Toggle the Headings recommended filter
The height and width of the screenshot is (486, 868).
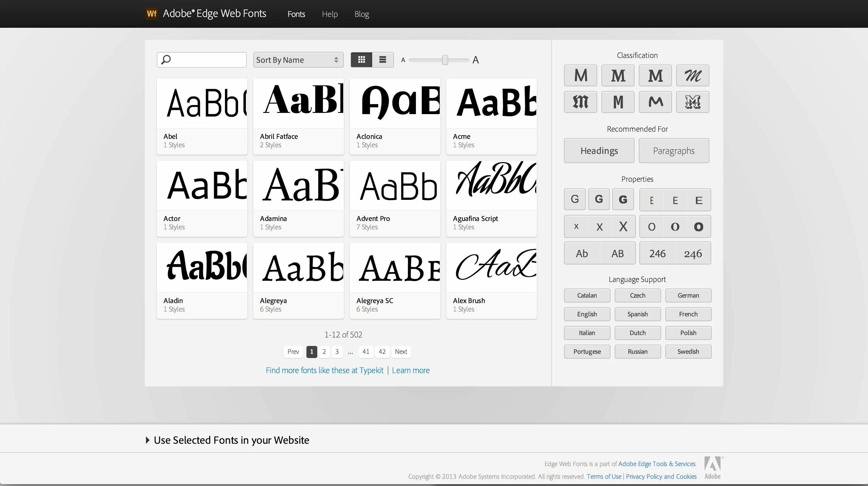(599, 150)
